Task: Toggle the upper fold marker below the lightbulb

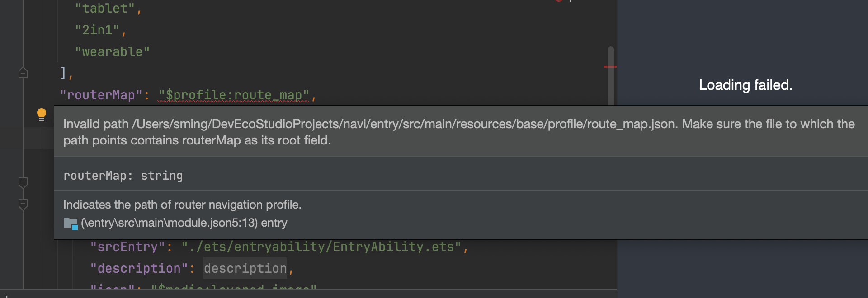Action: coord(23,183)
